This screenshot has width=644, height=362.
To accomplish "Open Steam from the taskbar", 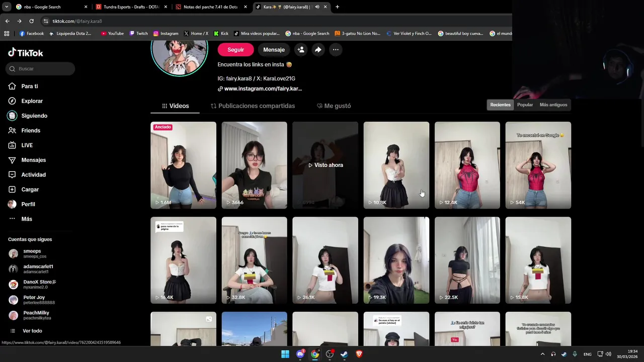I will tap(344, 354).
